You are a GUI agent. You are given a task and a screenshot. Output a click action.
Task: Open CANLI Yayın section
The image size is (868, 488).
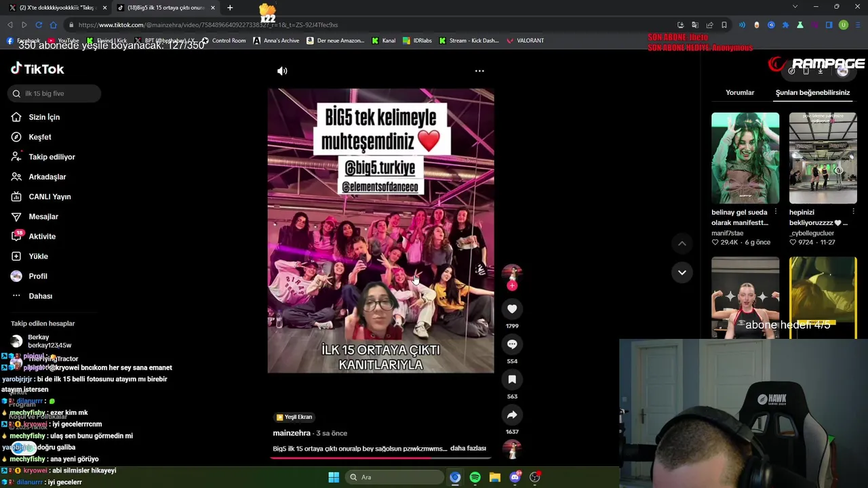click(x=50, y=197)
